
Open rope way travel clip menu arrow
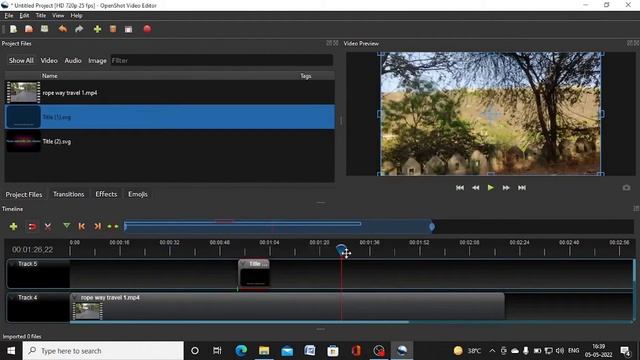[x=75, y=298]
